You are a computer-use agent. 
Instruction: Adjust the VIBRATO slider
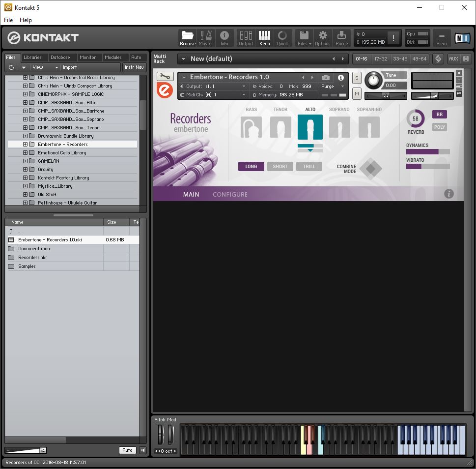pyautogui.click(x=428, y=167)
